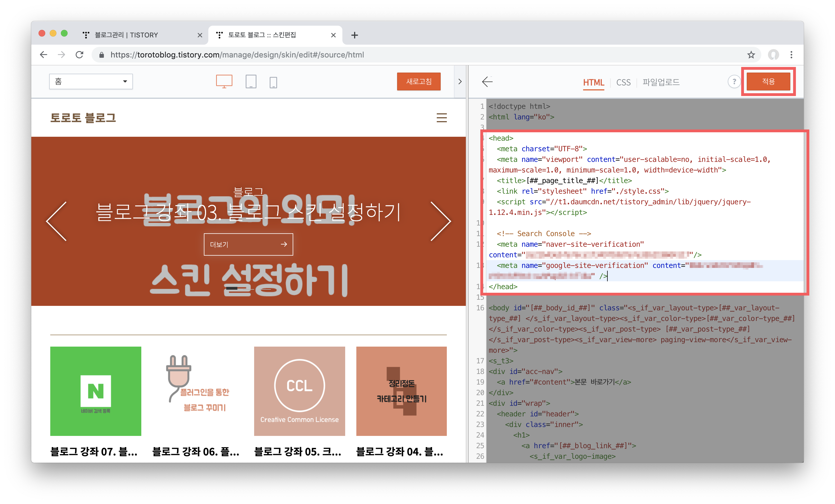Open post title 블로그 강좌 04
The width and height of the screenshot is (835, 504).
pyautogui.click(x=400, y=451)
